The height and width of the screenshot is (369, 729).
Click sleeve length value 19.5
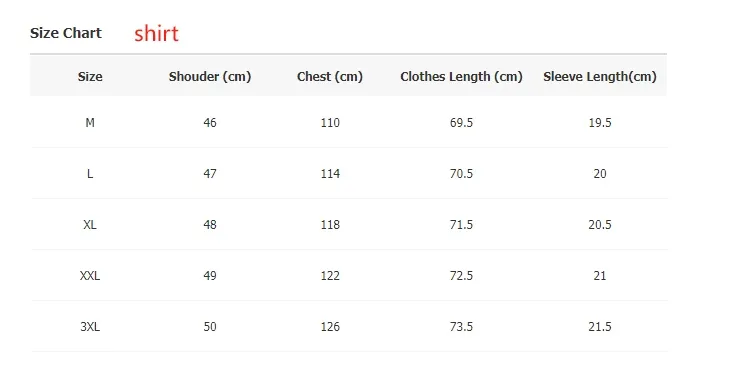click(600, 123)
